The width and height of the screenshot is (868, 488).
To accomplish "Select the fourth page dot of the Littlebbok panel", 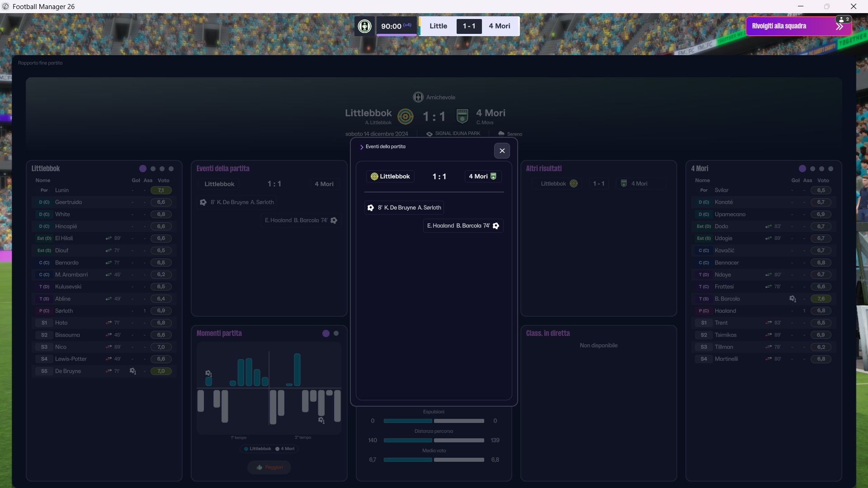I will [171, 169].
